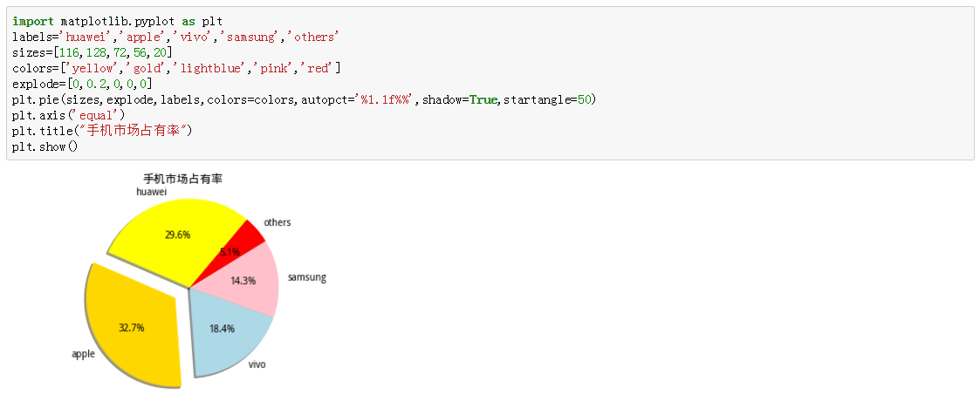Click the 14.3% percentage text
980x408 pixels.
tap(243, 281)
